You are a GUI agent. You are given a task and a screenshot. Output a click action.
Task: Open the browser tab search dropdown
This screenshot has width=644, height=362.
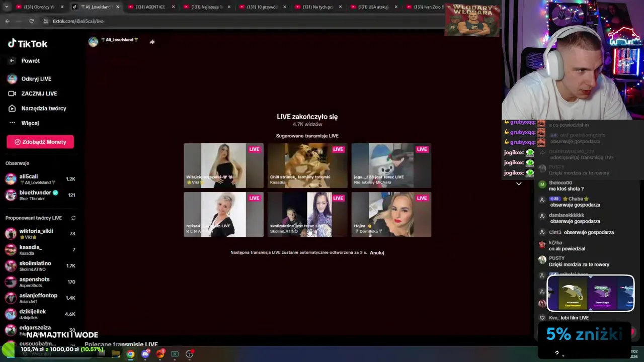coord(6,7)
